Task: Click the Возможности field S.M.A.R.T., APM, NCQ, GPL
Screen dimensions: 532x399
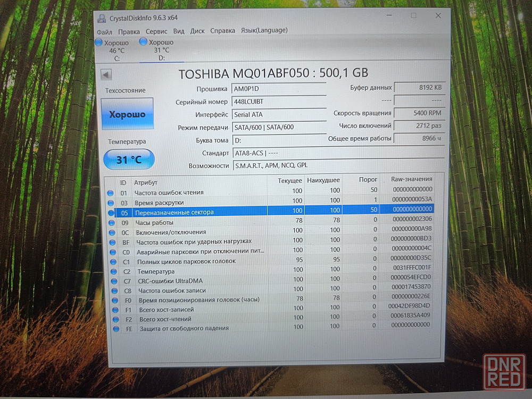Action: (339, 165)
